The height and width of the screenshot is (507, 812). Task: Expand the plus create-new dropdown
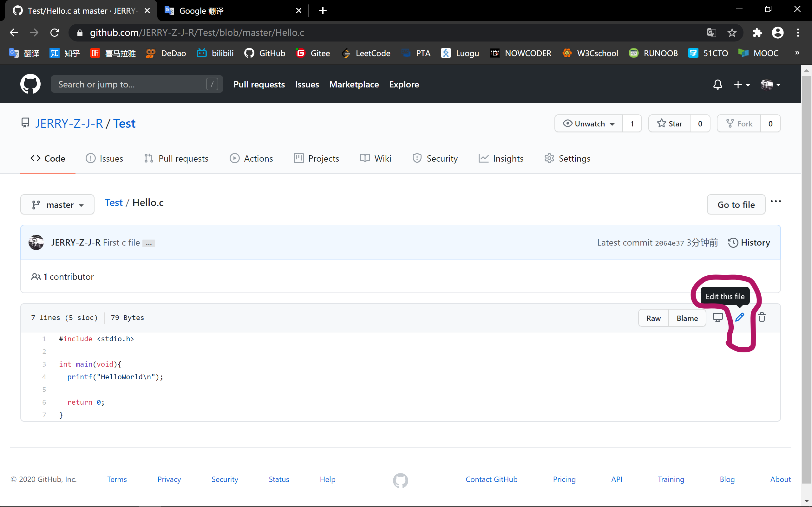(x=742, y=85)
